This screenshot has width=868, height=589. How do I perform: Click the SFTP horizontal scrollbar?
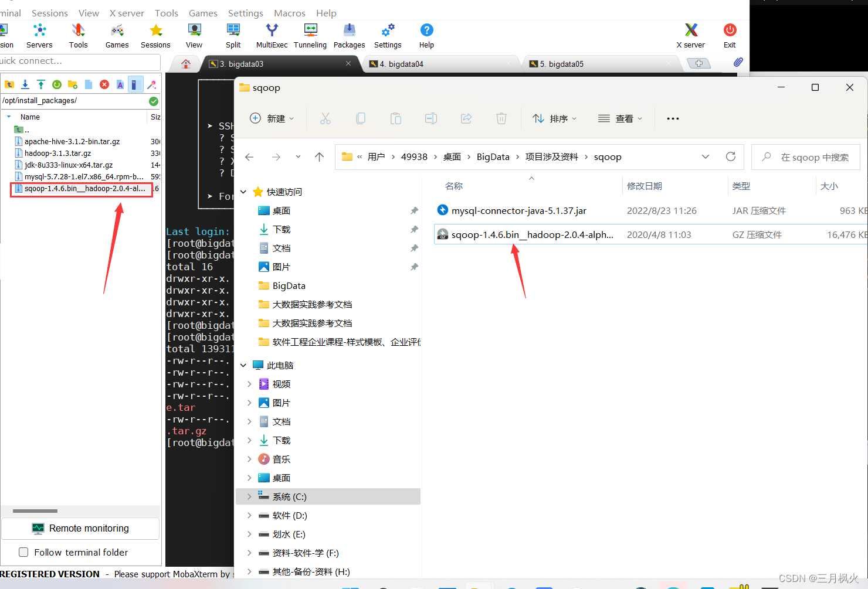[x=35, y=511]
